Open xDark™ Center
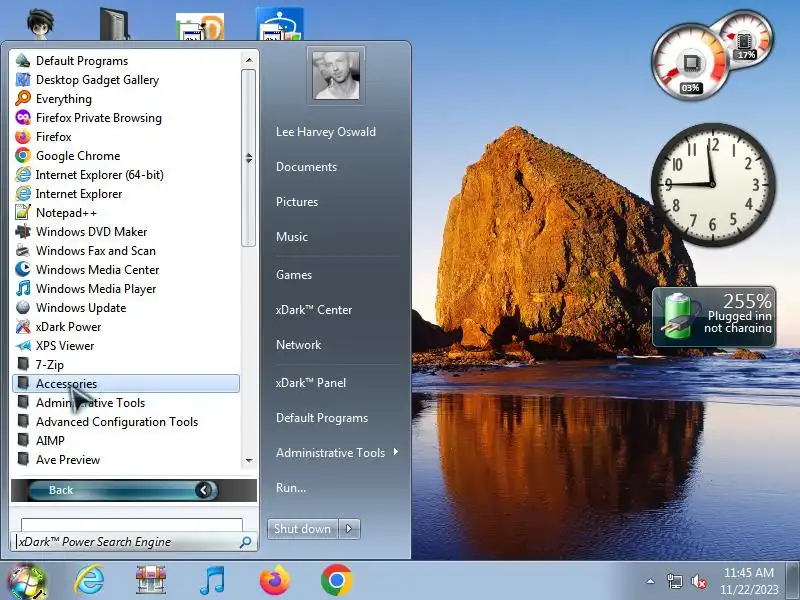Image resolution: width=800 pixels, height=600 pixels. [x=313, y=310]
